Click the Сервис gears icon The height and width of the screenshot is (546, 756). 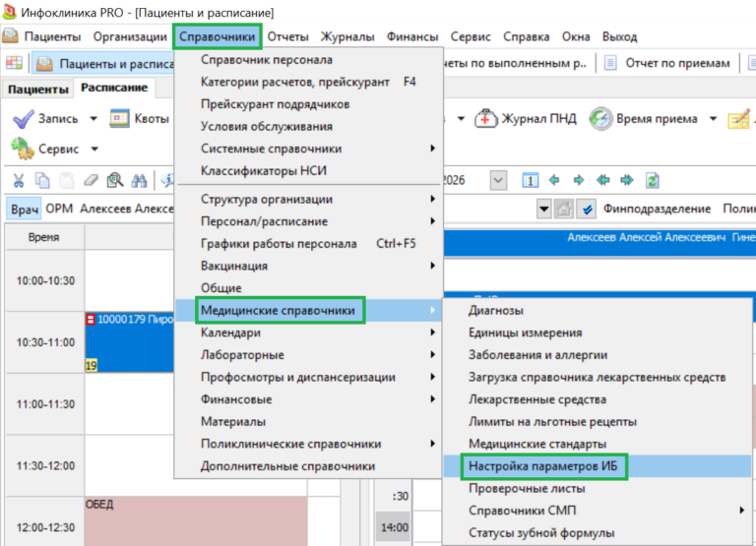click(23, 149)
